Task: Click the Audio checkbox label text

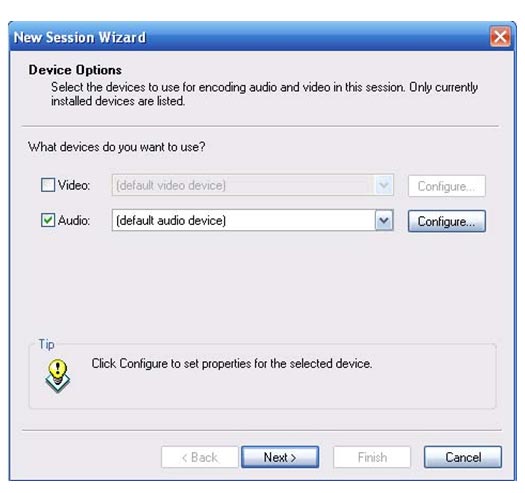Action: (x=74, y=221)
